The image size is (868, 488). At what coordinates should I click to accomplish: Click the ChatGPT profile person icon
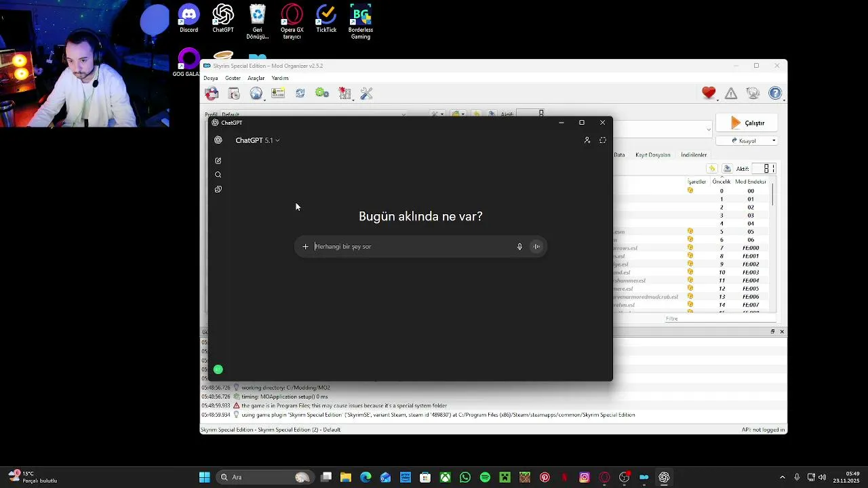point(587,140)
